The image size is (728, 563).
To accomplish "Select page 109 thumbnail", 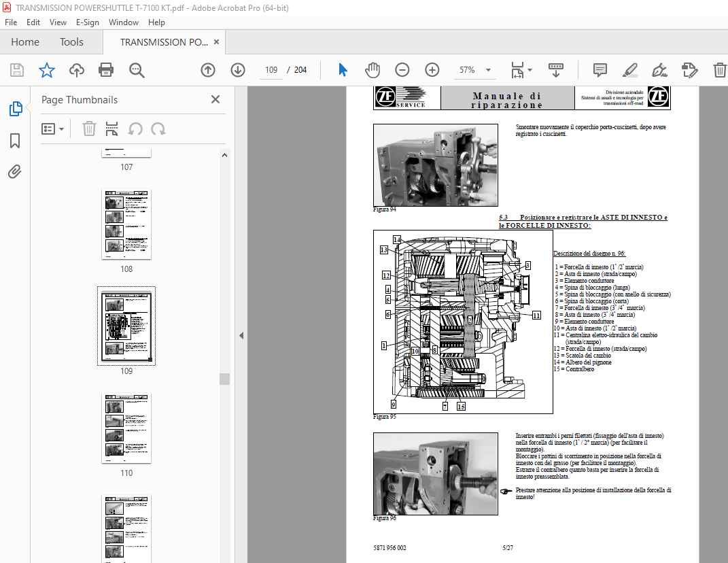I will tap(126, 326).
